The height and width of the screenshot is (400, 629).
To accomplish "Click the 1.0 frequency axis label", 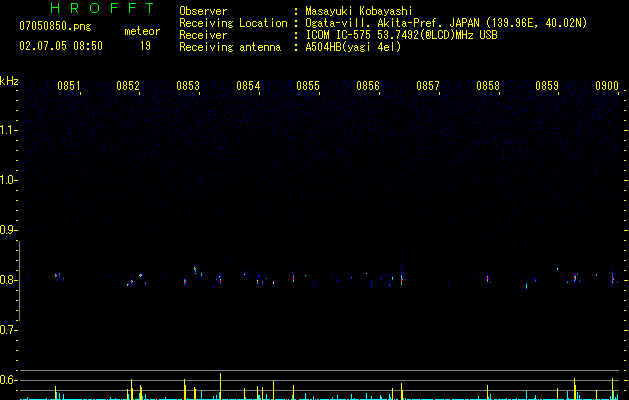I will (x=9, y=180).
